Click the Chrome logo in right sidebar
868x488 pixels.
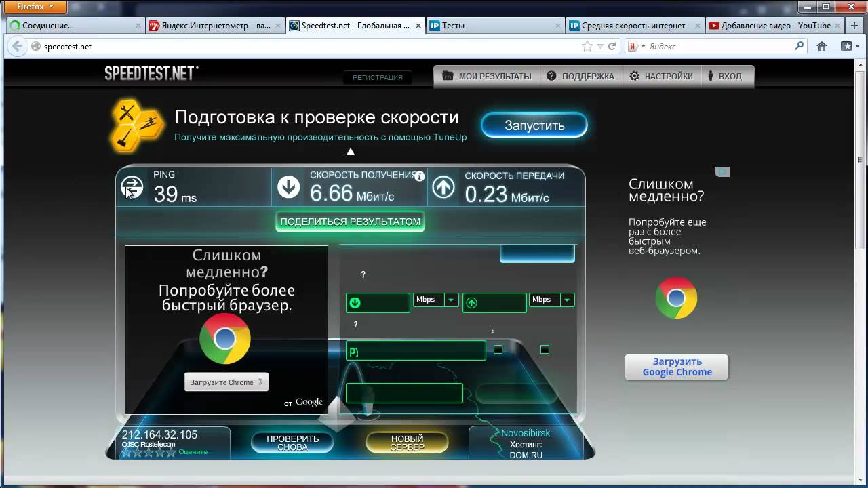tap(676, 298)
